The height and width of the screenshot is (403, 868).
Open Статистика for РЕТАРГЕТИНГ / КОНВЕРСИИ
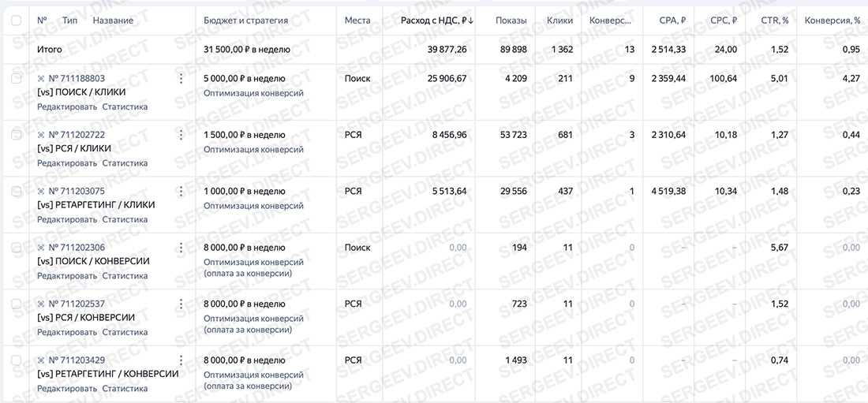pos(125,389)
